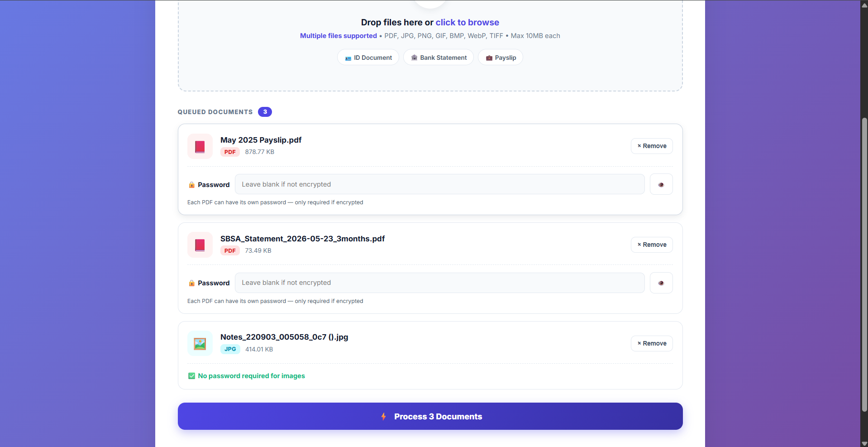Click the 73.49 KB file size
Screen dimensions: 868x447
click(x=258, y=251)
